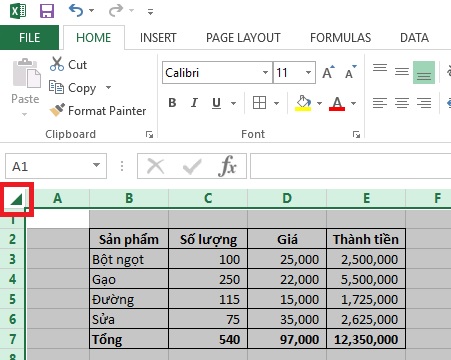
Task: Apply cell Borders with the grid icon
Action: [259, 103]
